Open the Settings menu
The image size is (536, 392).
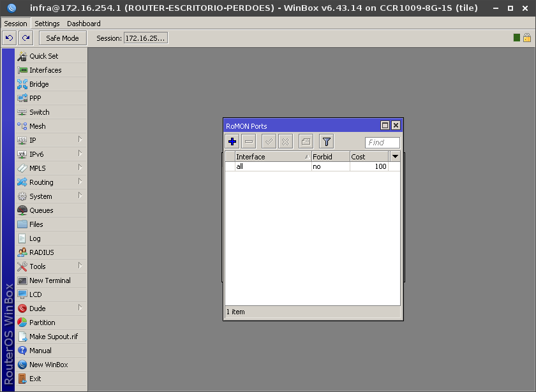47,24
